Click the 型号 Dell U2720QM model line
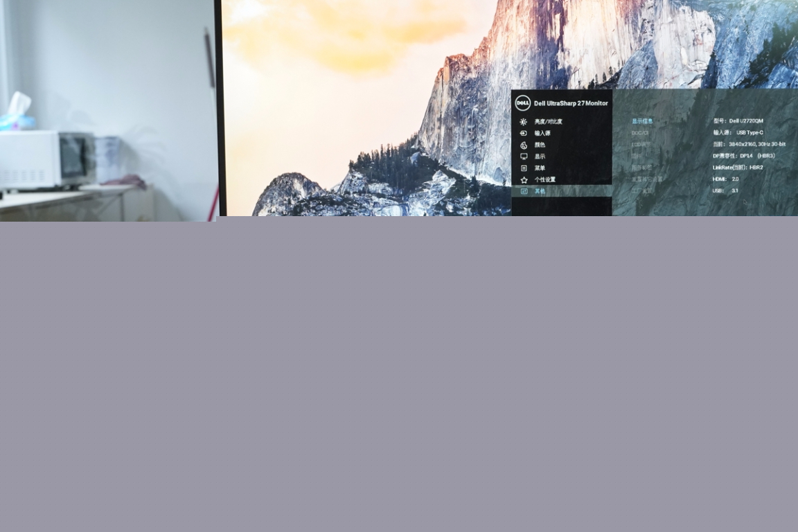 click(738, 121)
